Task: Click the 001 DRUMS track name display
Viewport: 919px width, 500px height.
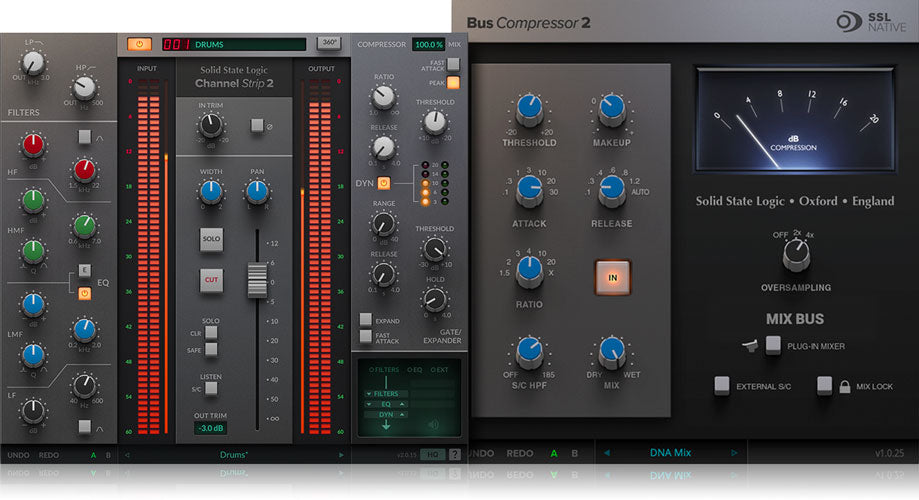Action: tap(234, 44)
